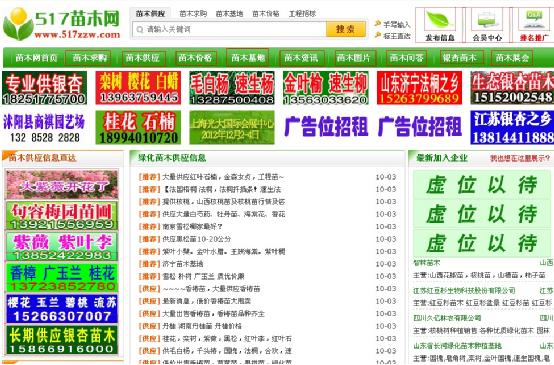This screenshot has height=365, width=554.
Task: Click the 长期供应银杏苗木 sidebar banner
Action: coord(62,340)
